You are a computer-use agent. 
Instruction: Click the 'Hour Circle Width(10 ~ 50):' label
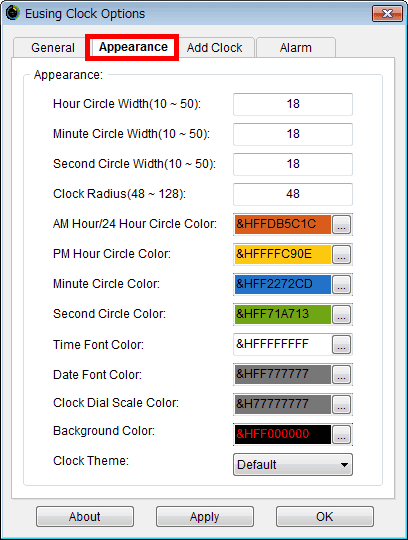point(127,104)
